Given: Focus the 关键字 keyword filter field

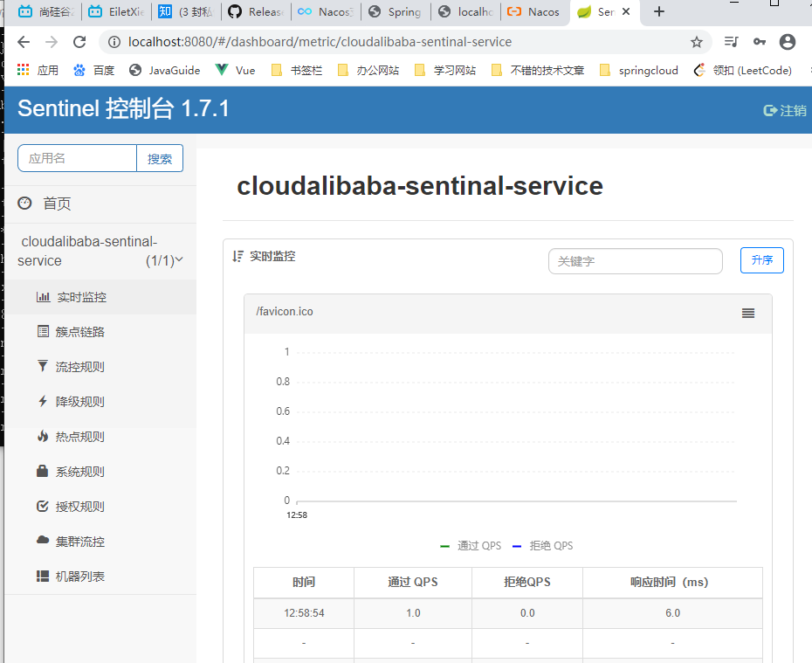Looking at the screenshot, I should [x=636, y=261].
